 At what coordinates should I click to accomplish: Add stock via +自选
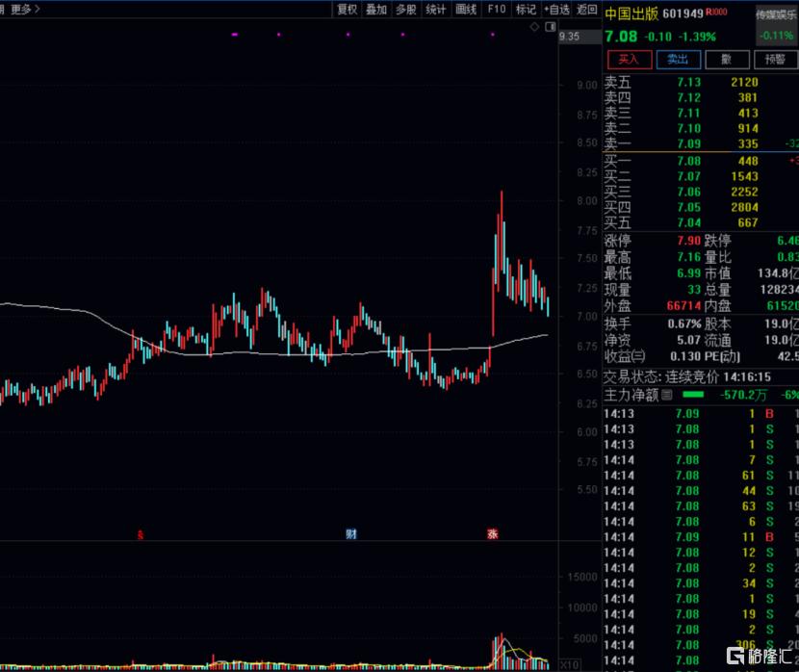click(x=556, y=10)
